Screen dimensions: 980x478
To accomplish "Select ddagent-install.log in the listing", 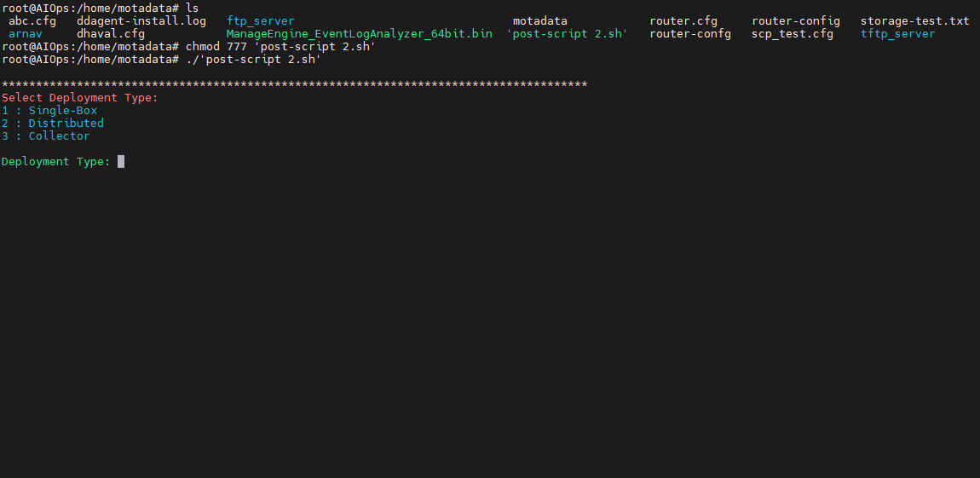I will (x=141, y=21).
